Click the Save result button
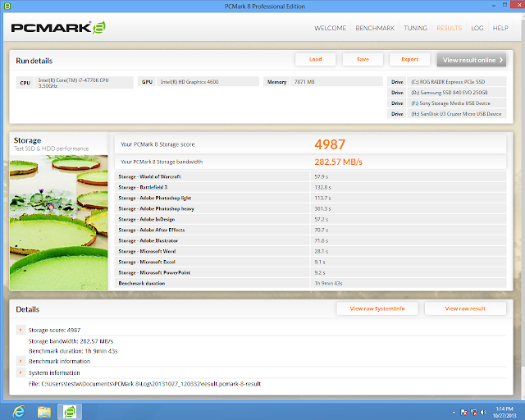 pyautogui.click(x=363, y=60)
